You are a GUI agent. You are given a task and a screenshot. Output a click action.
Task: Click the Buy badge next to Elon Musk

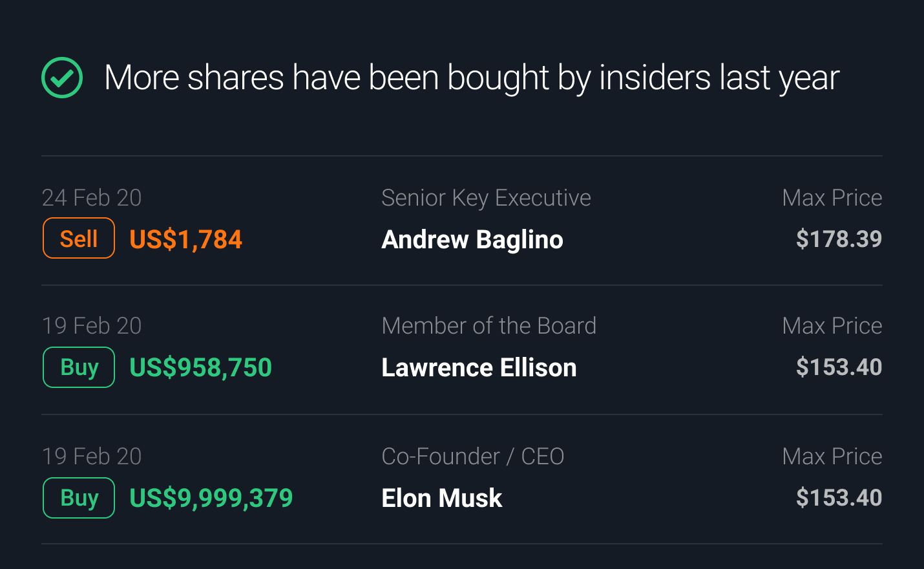pyautogui.click(x=78, y=498)
